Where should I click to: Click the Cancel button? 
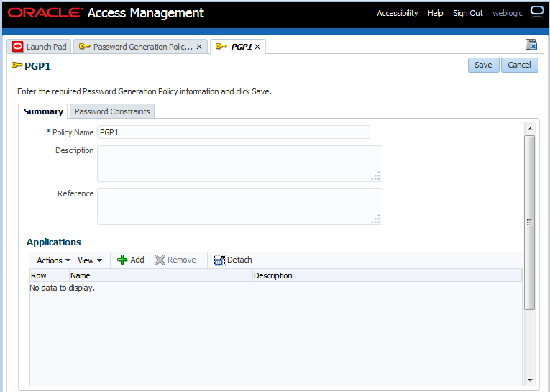click(x=520, y=65)
